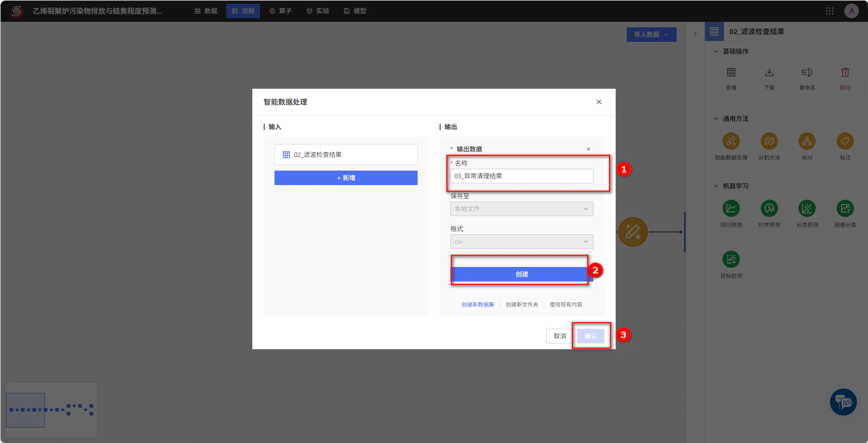This screenshot has height=443, width=868.
Task: Open the 导入数据 dropdown button
Action: pos(651,35)
